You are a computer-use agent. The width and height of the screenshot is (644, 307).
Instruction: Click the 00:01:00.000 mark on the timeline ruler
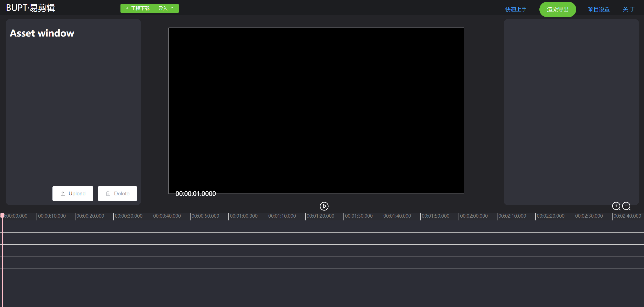coord(243,216)
